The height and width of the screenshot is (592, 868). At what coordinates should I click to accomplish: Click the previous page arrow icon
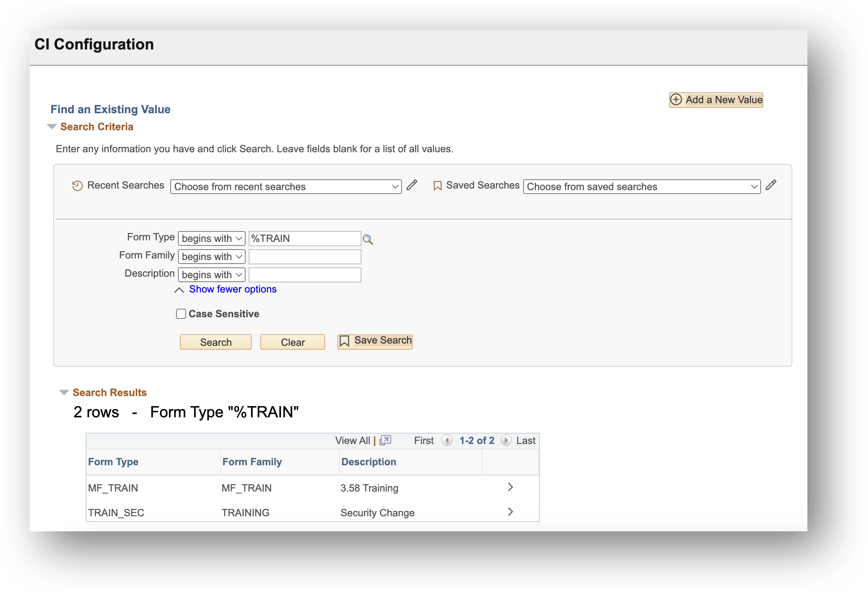tap(447, 440)
